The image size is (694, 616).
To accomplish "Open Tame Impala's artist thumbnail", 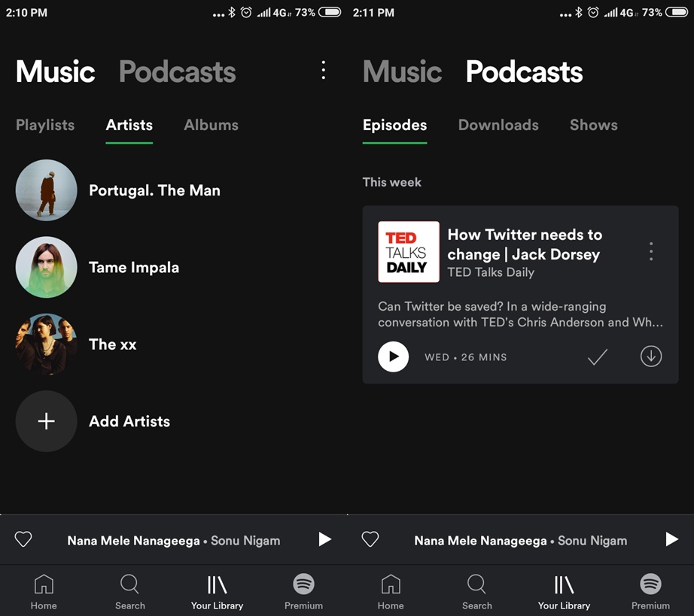I will pyautogui.click(x=46, y=267).
